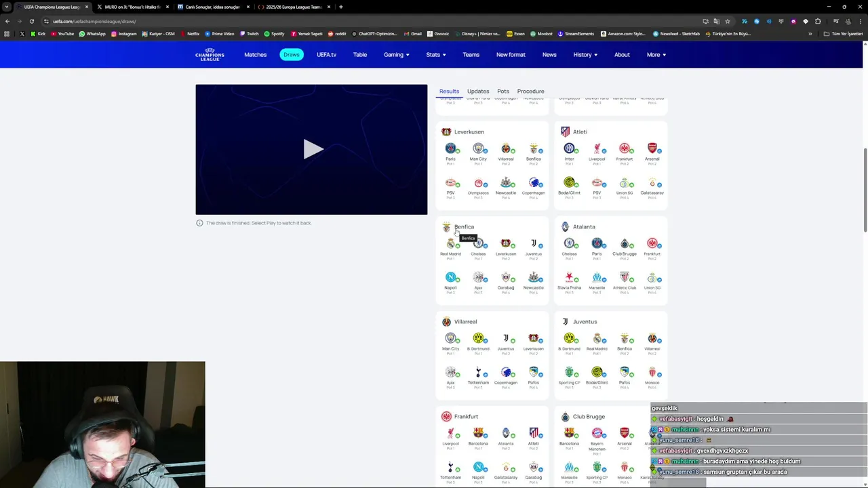The image size is (868, 488).
Task: Click the info icon beside draw finished note
Action: (199, 223)
